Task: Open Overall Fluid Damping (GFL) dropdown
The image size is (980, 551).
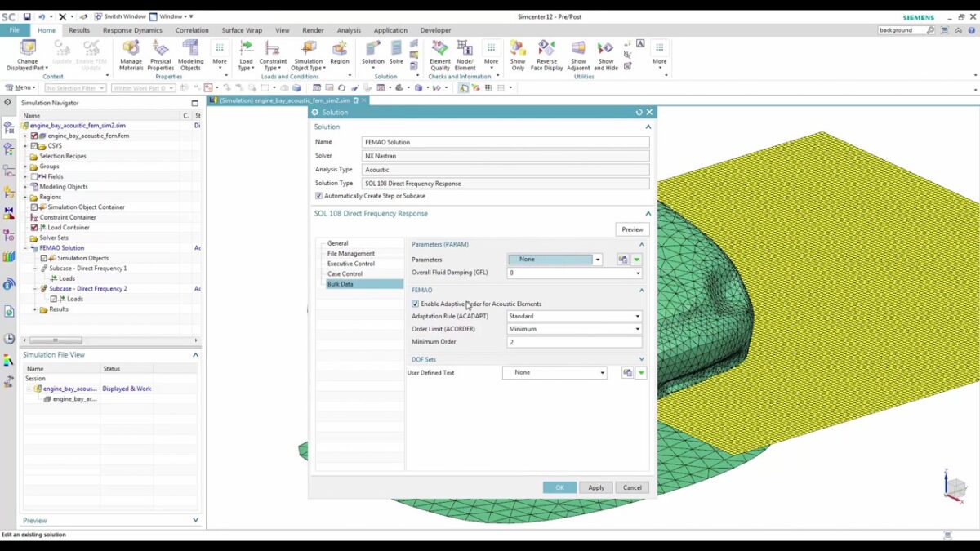Action: [x=637, y=273]
